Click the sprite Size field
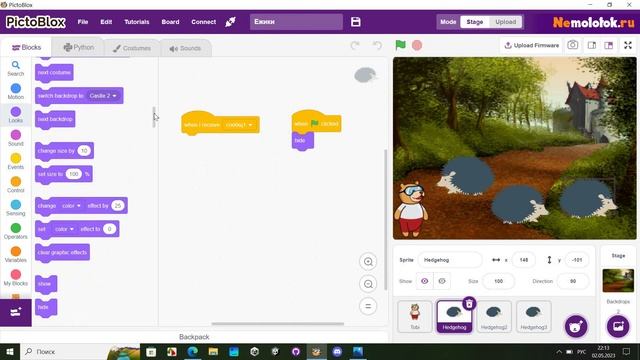 (x=498, y=281)
